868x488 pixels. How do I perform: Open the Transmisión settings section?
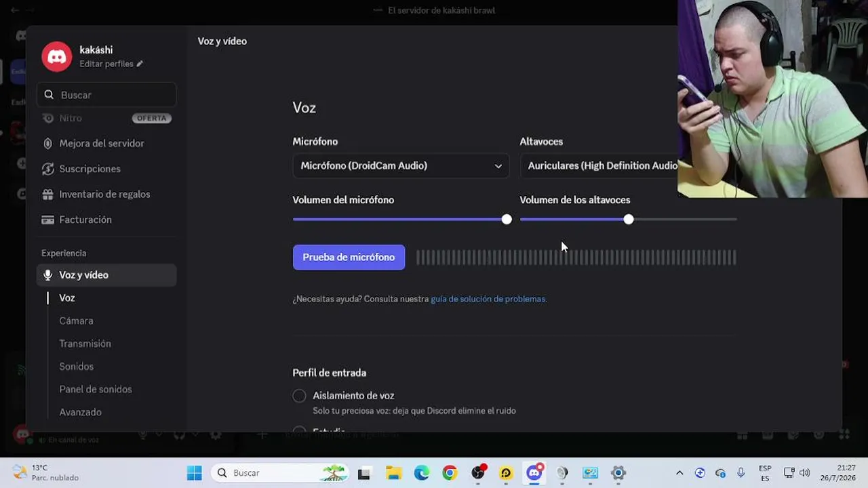click(x=85, y=344)
